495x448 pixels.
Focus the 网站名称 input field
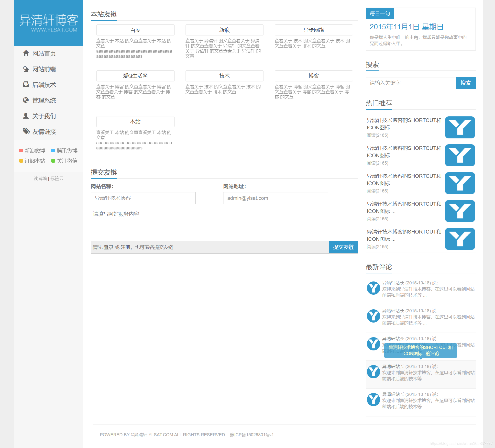pyautogui.click(x=143, y=198)
